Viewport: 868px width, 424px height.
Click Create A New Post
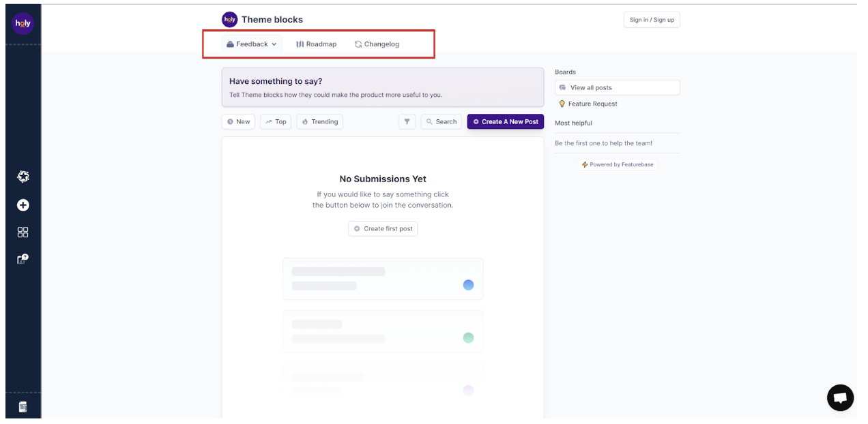pos(506,121)
